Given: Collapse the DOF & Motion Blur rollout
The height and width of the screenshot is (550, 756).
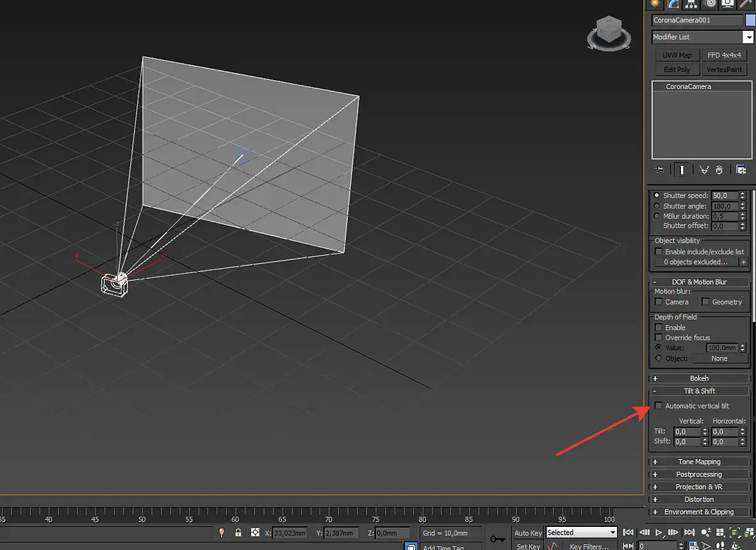Looking at the screenshot, I should tap(699, 282).
